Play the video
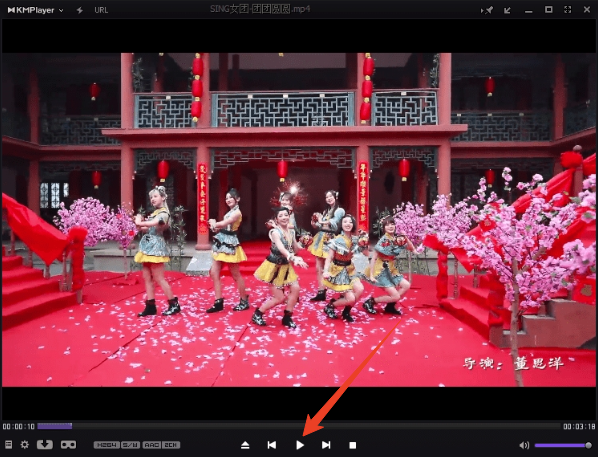Screen dimensions: 598x457 pyautogui.click(x=300, y=445)
